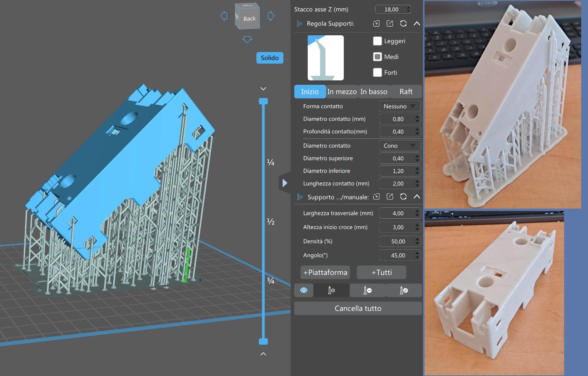Toggle the Medi support checkbox
Viewport: 588px width, 376px height.
377,57
